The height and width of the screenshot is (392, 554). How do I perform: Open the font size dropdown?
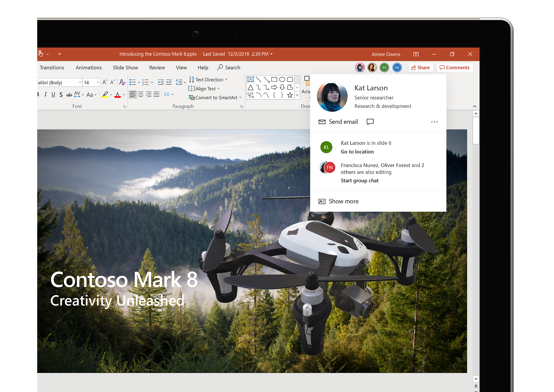coord(98,82)
